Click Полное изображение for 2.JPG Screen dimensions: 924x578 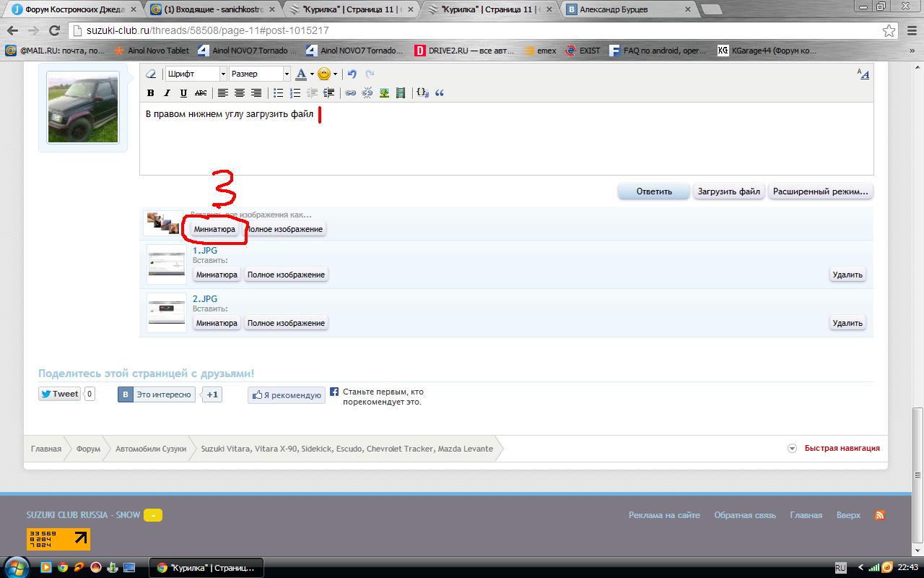click(286, 323)
